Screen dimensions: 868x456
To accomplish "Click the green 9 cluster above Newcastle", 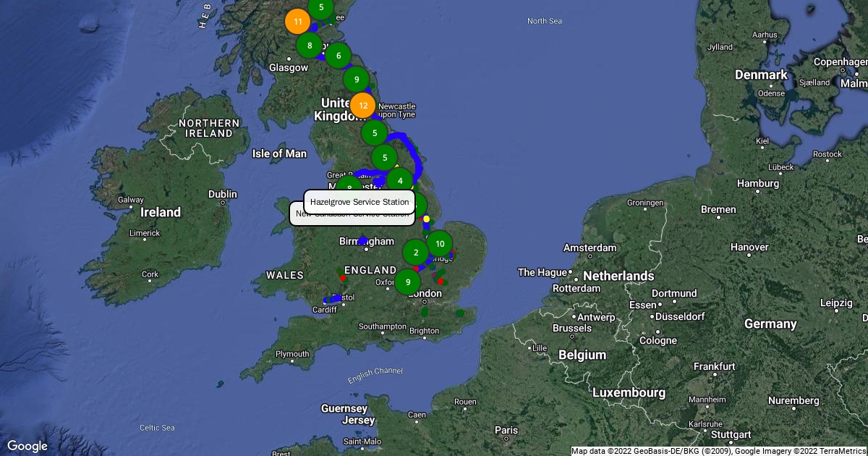I will point(356,79).
